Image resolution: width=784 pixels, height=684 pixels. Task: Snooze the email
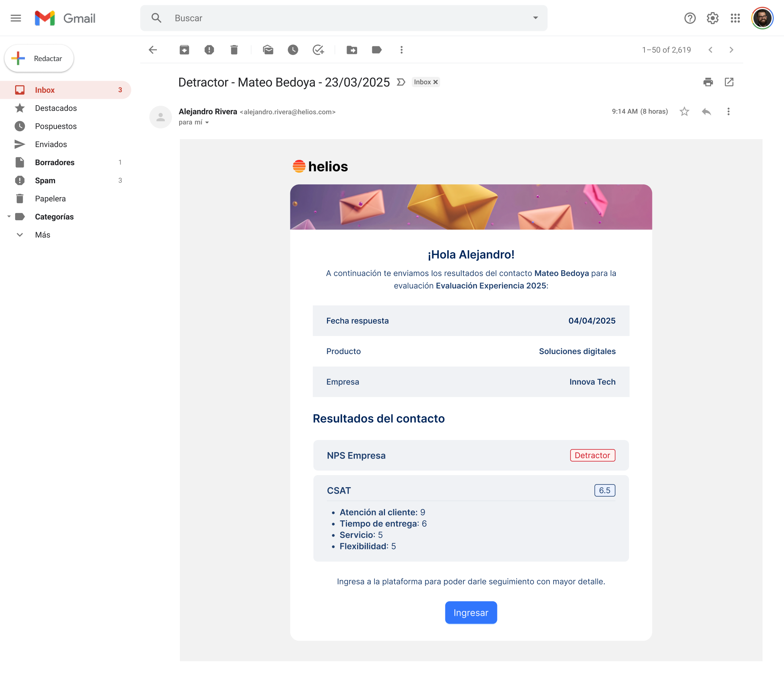(x=293, y=50)
